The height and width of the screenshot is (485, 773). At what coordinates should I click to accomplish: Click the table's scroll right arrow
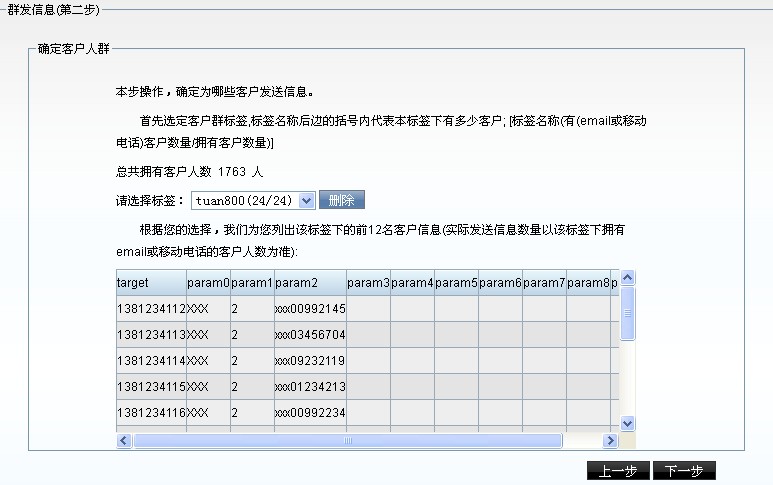[x=610, y=440]
